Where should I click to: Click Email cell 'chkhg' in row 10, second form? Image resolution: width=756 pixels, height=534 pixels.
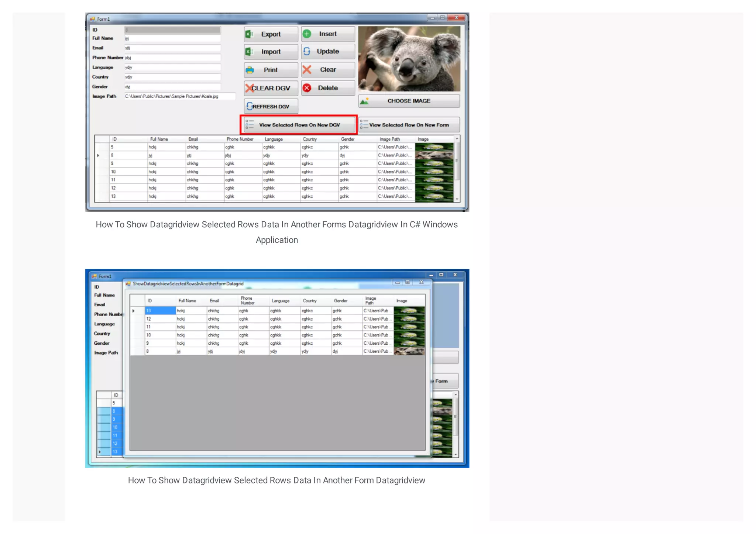coord(222,335)
